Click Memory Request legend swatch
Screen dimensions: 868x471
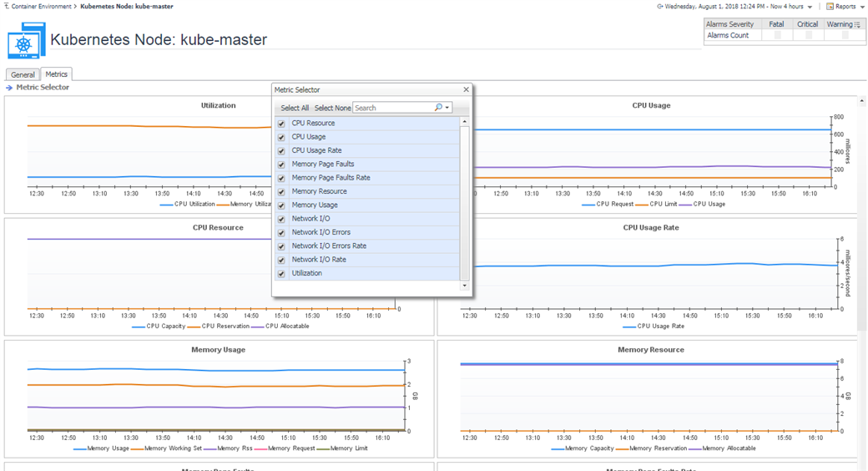260,448
